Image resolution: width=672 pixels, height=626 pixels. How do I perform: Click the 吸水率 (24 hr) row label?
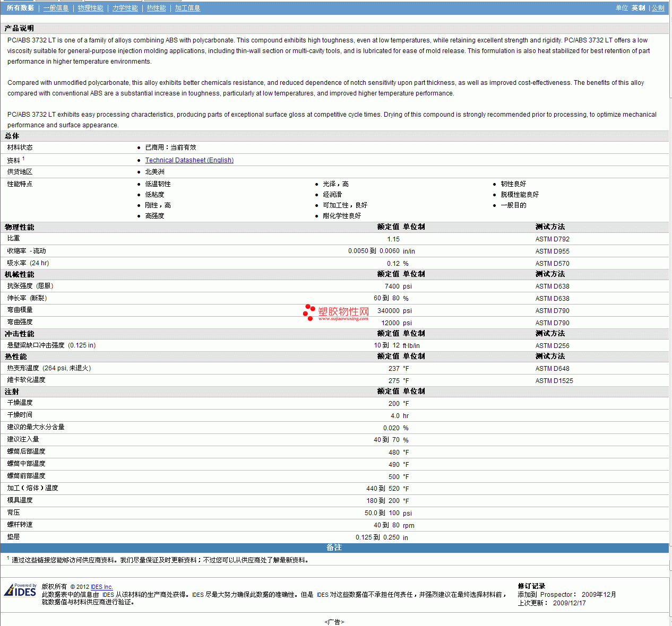click(x=28, y=263)
